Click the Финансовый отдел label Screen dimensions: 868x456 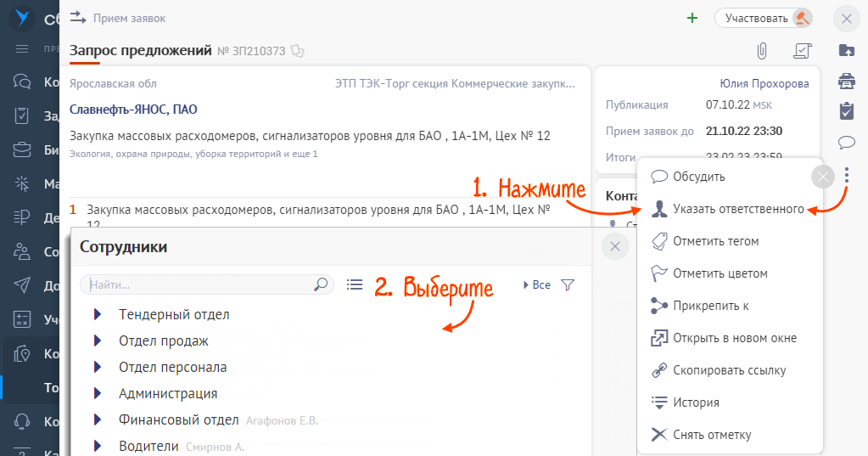(179, 419)
